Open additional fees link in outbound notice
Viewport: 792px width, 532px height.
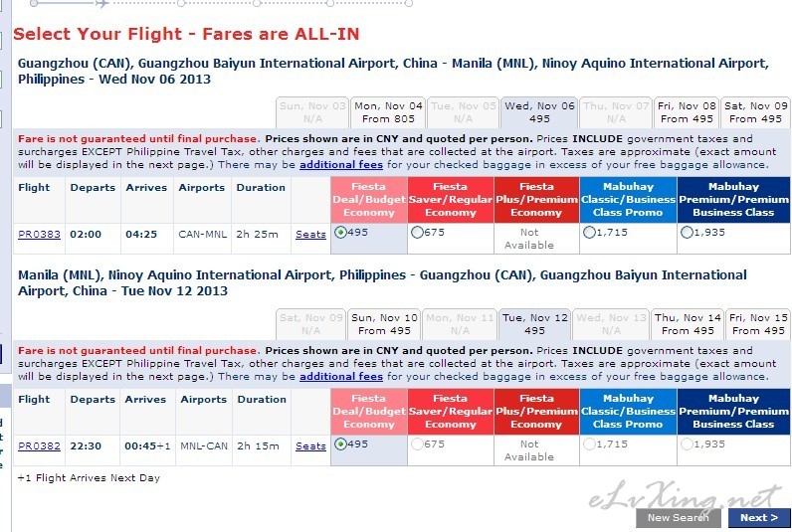coord(341,164)
